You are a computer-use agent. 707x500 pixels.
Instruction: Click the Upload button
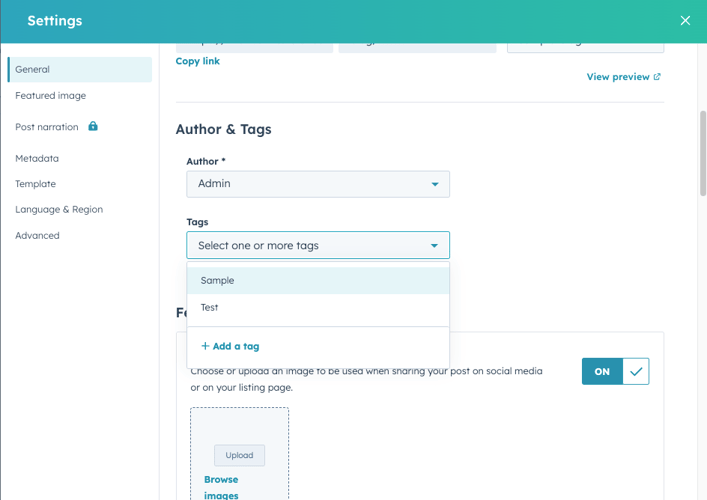click(x=239, y=455)
